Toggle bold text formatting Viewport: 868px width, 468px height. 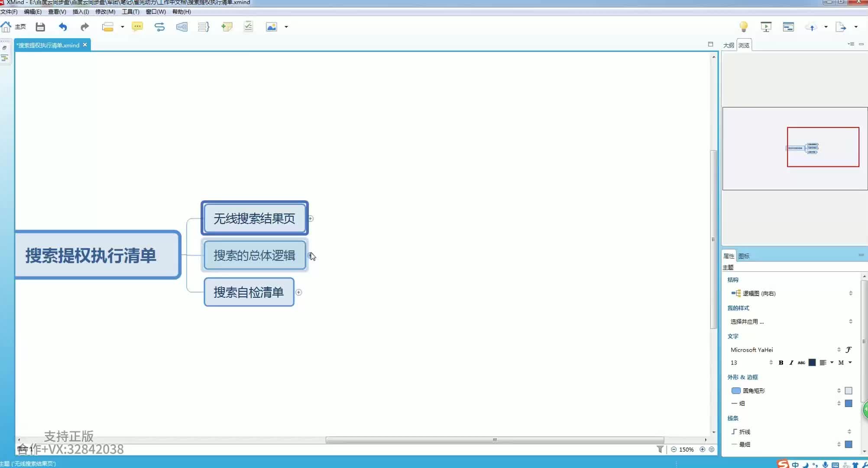point(781,363)
